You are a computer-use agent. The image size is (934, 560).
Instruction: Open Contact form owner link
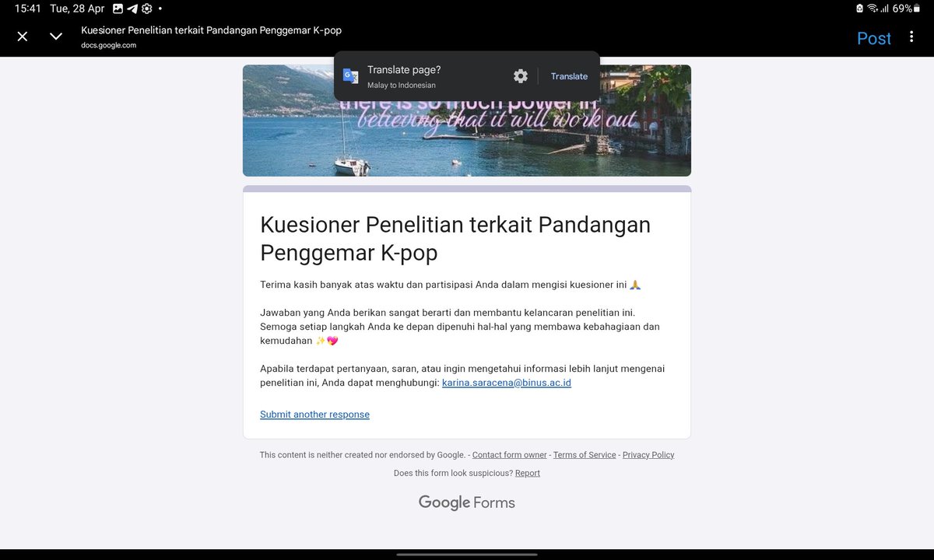510,455
